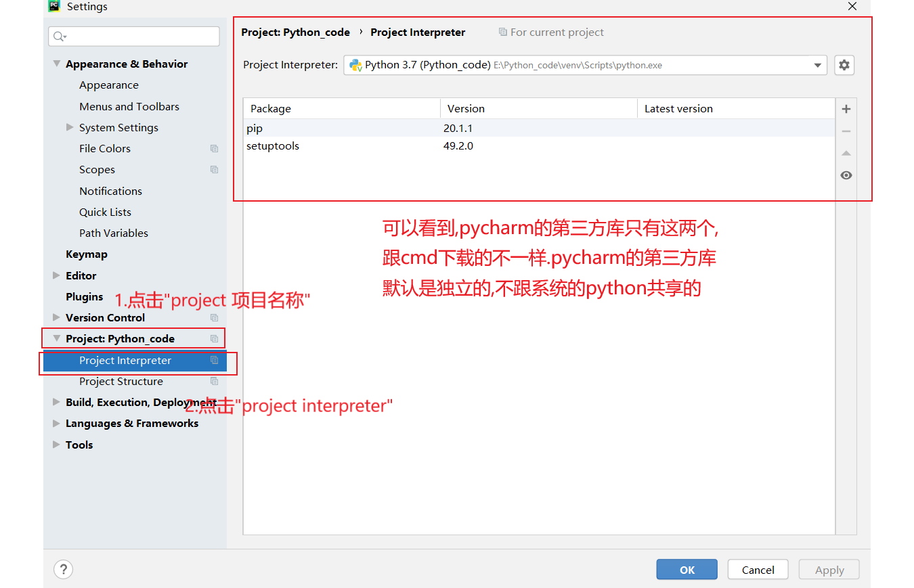Expand Build, Execution, Deployment section

pos(56,402)
